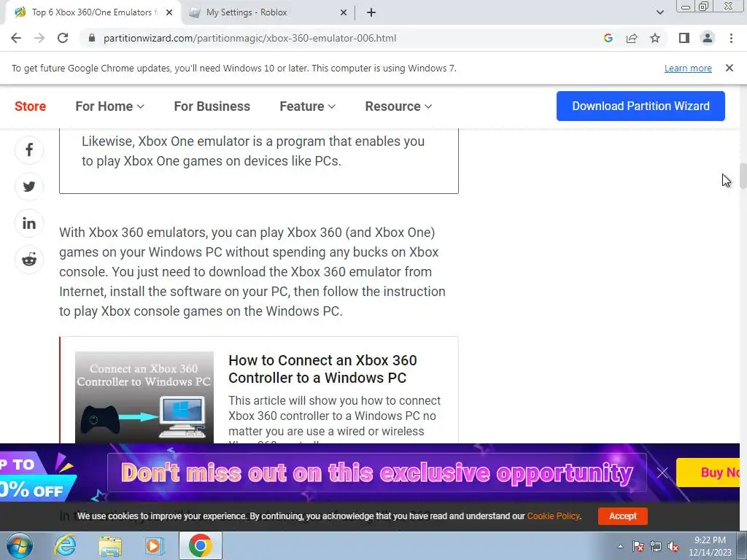This screenshot has height=560, width=747.
Task: Switch to the My Settings - Roblox tab
Action: 267,12
